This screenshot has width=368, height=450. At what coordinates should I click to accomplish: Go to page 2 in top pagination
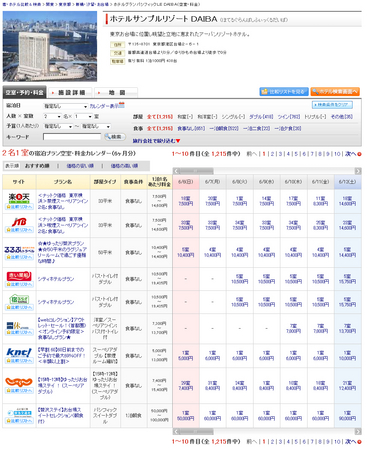click(x=272, y=154)
